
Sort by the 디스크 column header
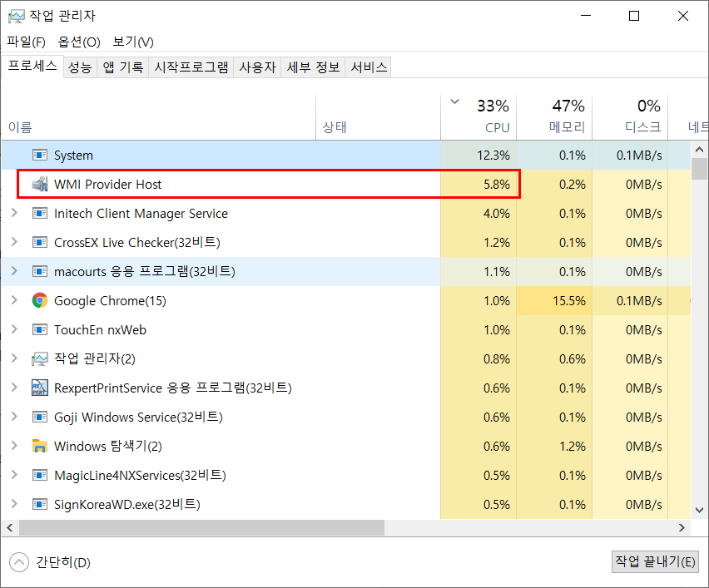630,117
